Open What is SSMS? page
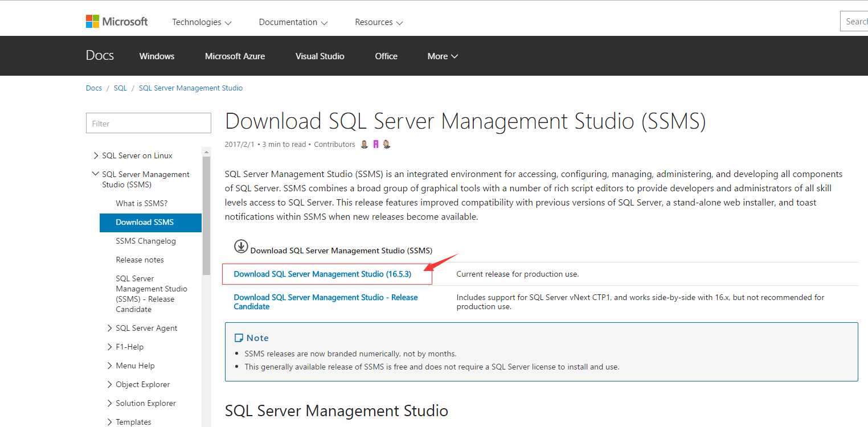Screen dimensions: 868x427 (142, 203)
